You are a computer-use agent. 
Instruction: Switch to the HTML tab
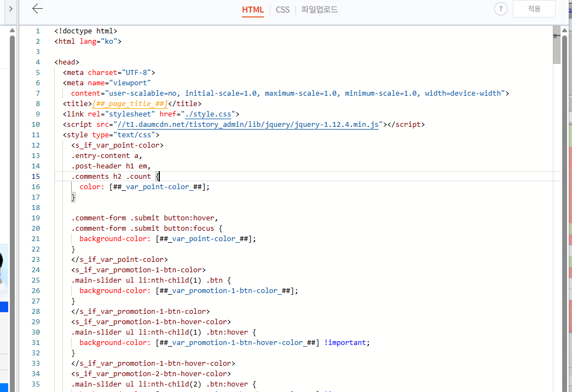click(x=253, y=10)
